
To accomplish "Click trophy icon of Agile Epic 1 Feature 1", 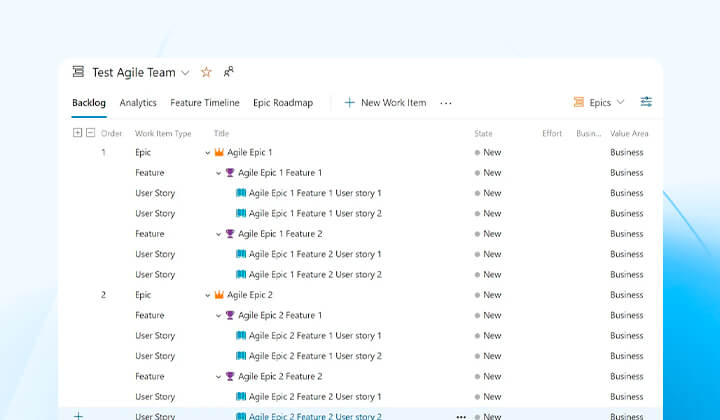I will coord(230,173).
